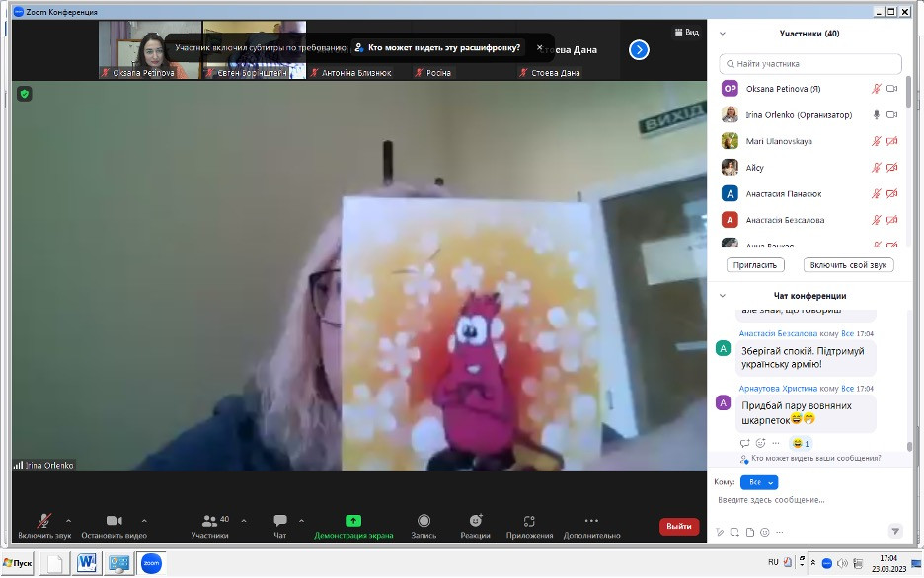Viewport: 924px width, 578px height.
Task: Open the green encryption shield info
Action: point(24,94)
